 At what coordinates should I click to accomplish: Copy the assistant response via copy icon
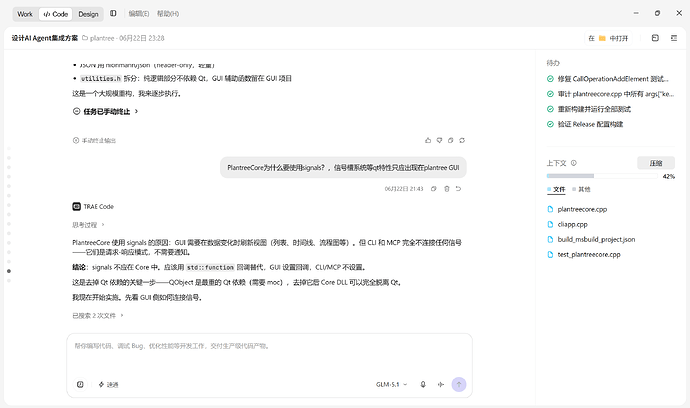(x=451, y=140)
